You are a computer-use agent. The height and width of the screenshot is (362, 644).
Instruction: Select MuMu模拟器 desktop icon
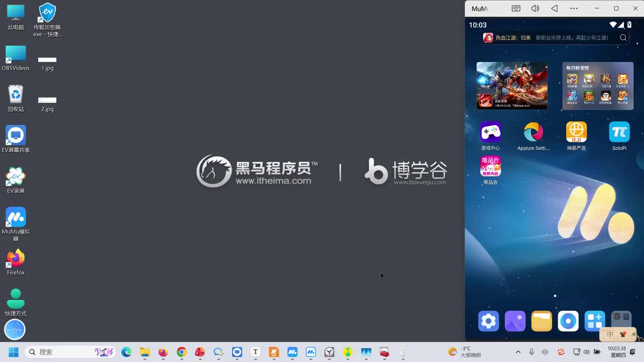pyautogui.click(x=16, y=224)
